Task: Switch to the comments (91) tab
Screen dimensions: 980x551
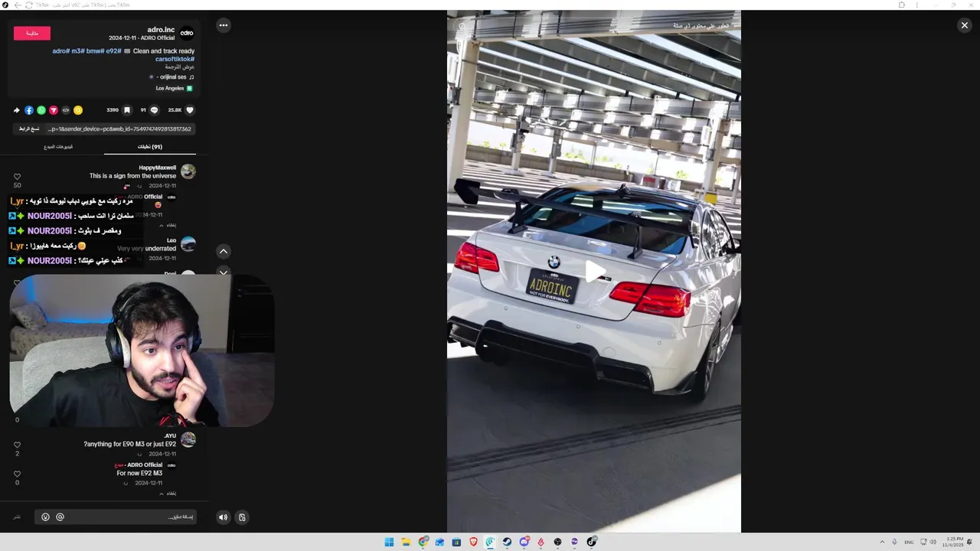Action: 150,147
